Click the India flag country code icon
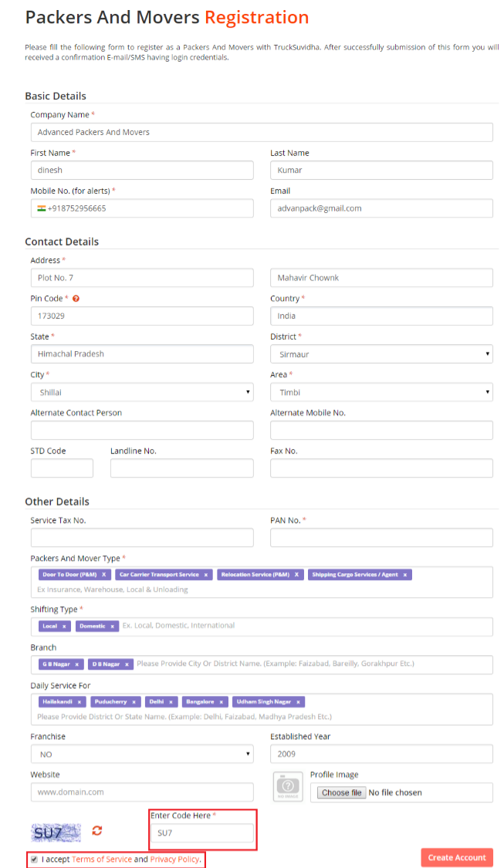Screen dimensions: 504x868 41,208
